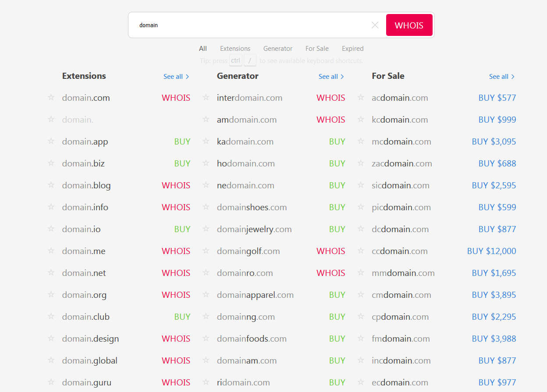Switch to the Generator tab
The height and width of the screenshot is (392, 547).
tap(278, 49)
